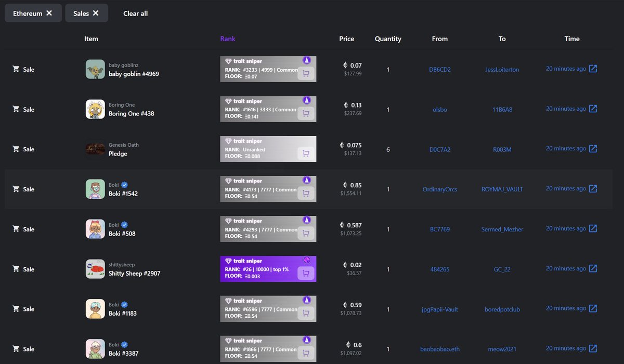Open seller profile DB6CD2
Screen dimensions: 624x364
click(x=440, y=69)
